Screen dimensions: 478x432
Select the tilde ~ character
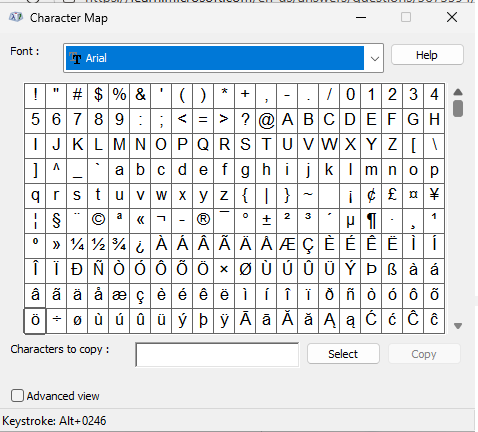(308, 195)
